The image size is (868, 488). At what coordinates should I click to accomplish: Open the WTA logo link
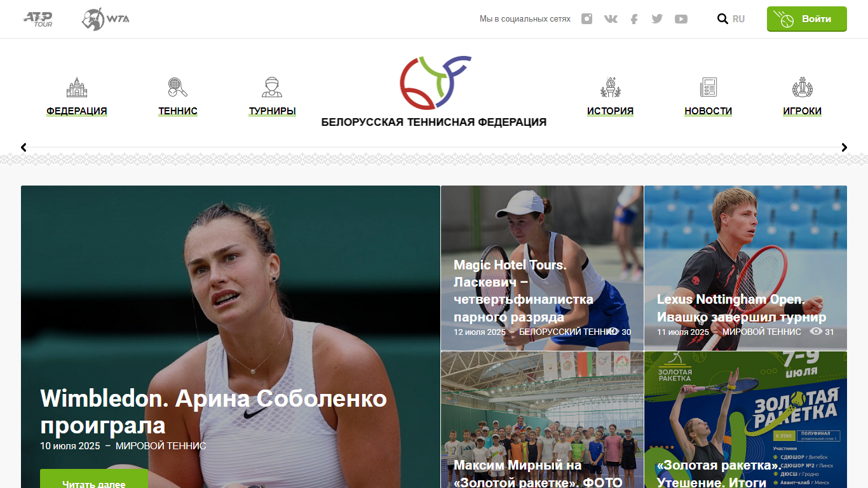click(105, 19)
